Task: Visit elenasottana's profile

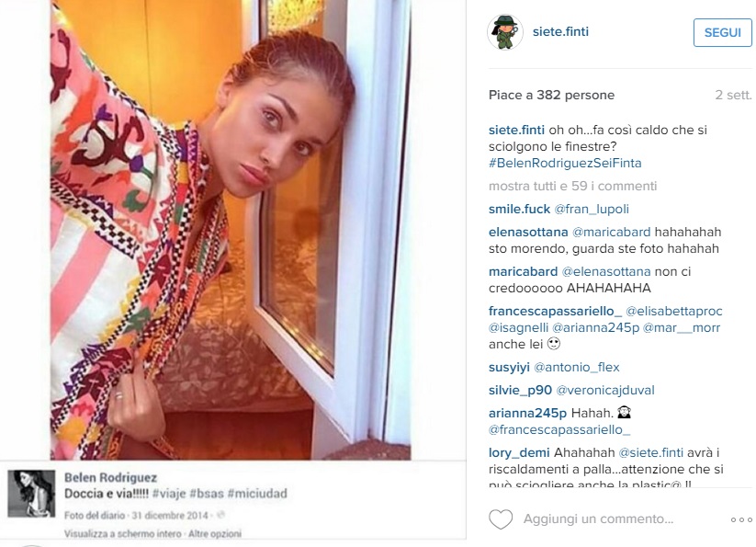Action: pyautogui.click(x=528, y=232)
